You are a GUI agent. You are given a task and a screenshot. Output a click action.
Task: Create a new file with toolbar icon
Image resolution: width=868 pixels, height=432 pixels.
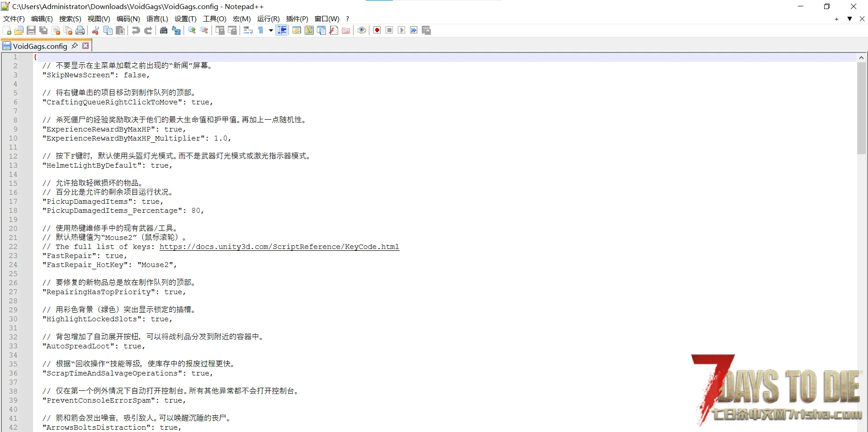point(7,30)
